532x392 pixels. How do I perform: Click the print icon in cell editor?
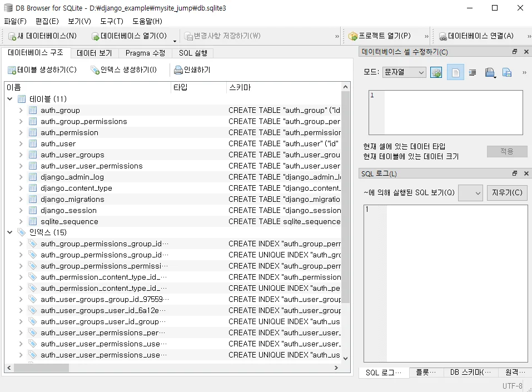pyautogui.click(x=490, y=72)
